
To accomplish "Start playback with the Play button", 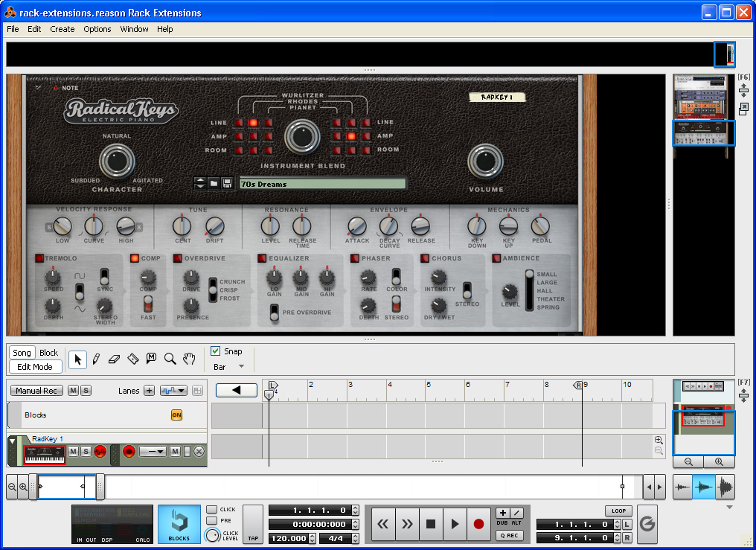I will 454,523.
